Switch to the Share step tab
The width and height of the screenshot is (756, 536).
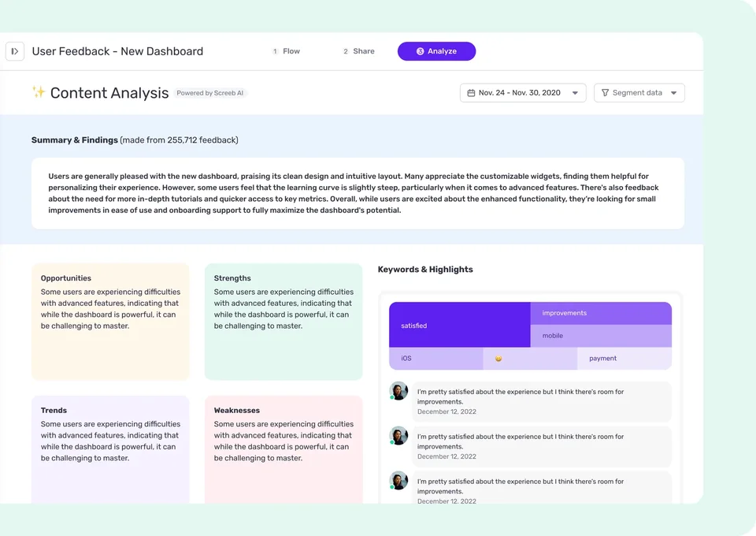point(358,51)
